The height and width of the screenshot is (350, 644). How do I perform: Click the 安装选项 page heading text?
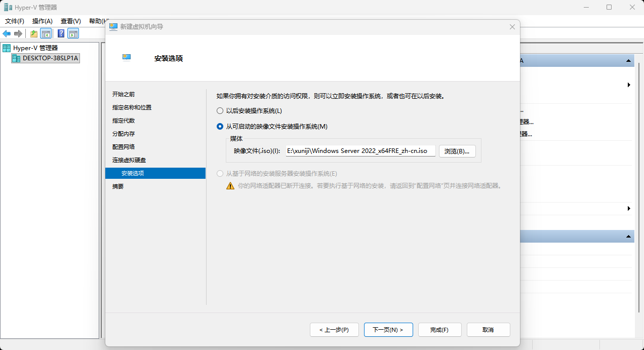coord(168,58)
